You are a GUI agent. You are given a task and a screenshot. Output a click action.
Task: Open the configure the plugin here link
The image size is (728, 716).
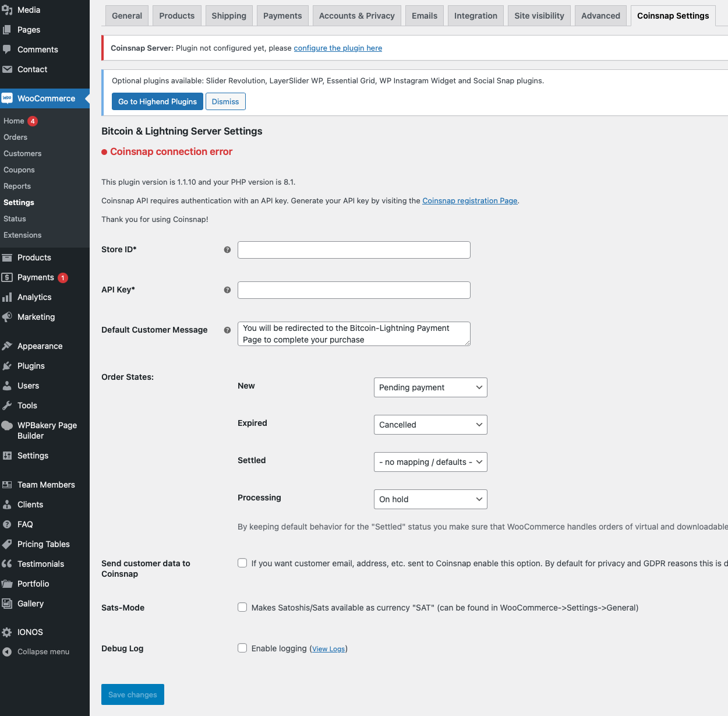(x=338, y=48)
